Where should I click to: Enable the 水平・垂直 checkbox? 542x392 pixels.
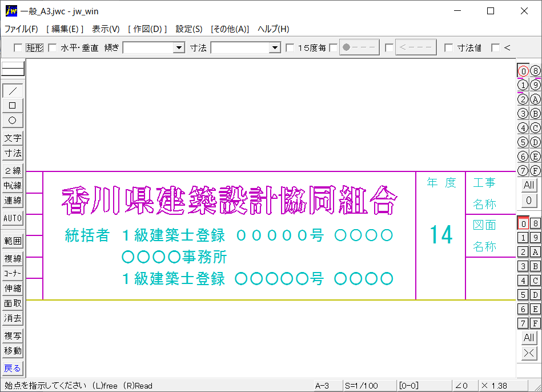tap(52, 48)
